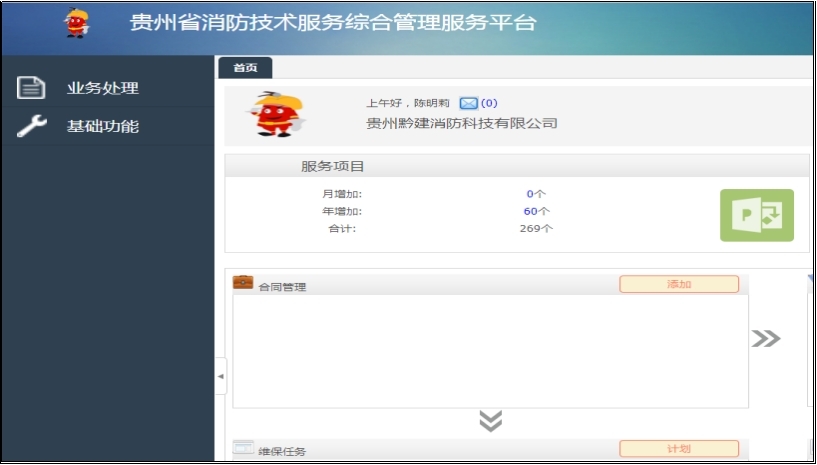Expand down with the double chevron arrow

(x=490, y=421)
